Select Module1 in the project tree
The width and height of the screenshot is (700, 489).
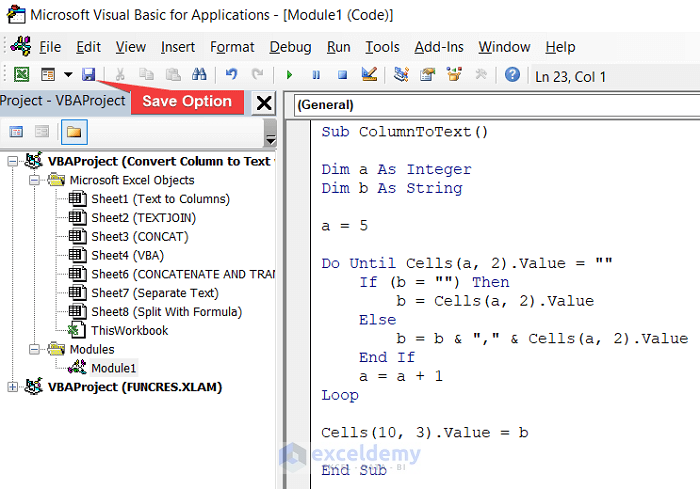pyautogui.click(x=113, y=368)
